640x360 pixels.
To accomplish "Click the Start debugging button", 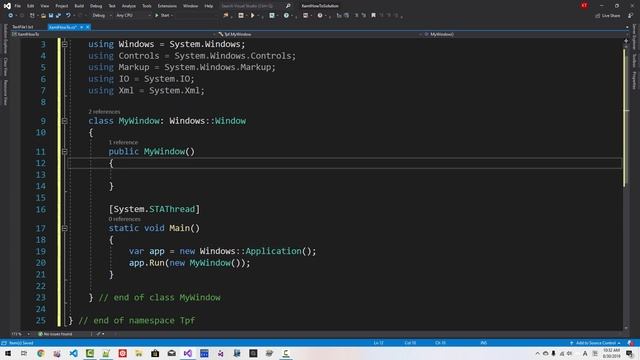I will pyautogui.click(x=163, y=16).
